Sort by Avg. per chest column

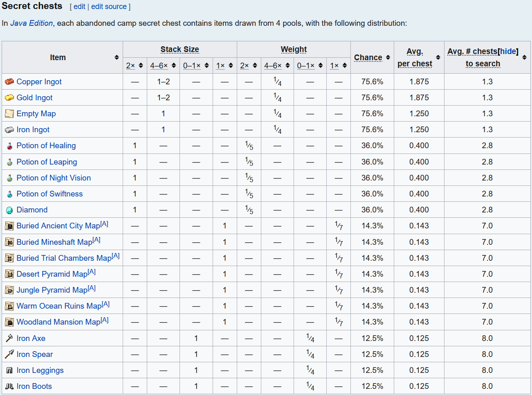[438, 58]
